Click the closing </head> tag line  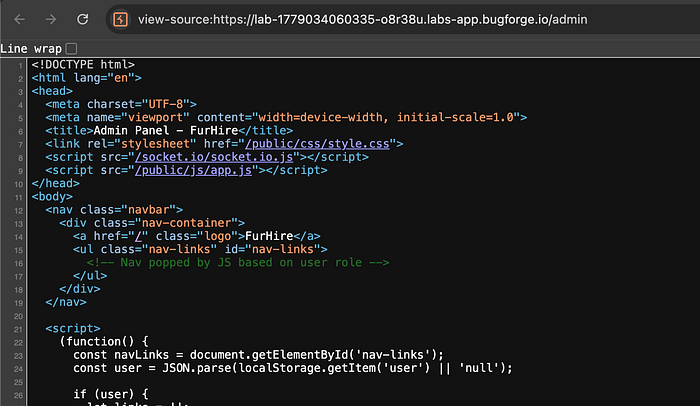tap(55, 184)
